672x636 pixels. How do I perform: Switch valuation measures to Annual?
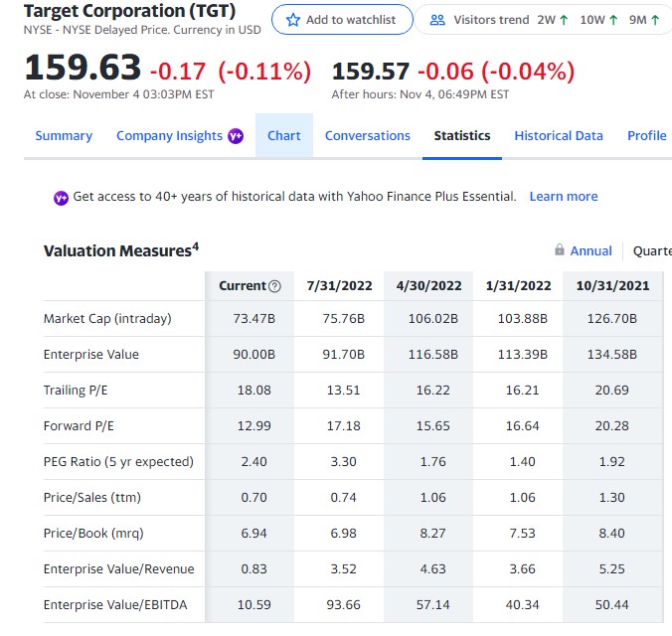click(x=591, y=250)
